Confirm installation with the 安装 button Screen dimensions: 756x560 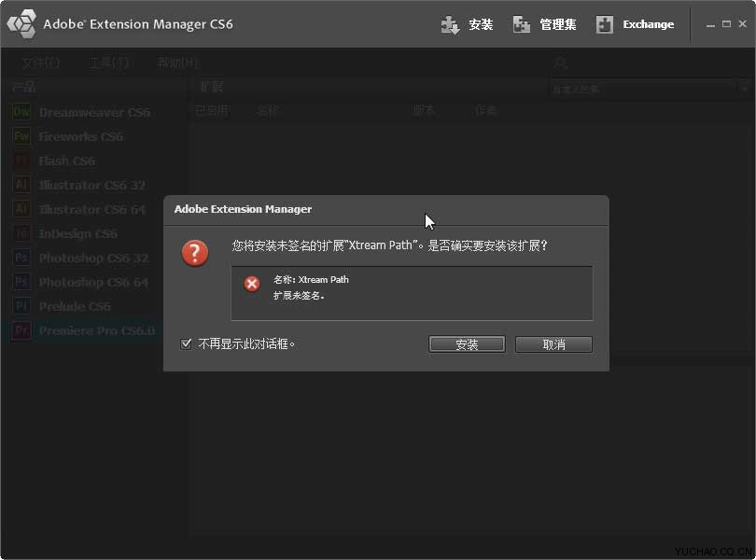coord(466,343)
